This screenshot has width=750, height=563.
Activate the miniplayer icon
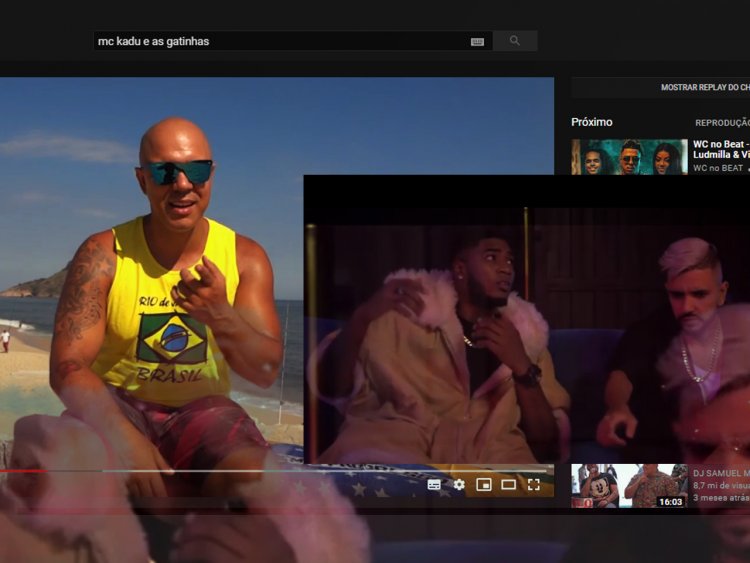coord(484,484)
